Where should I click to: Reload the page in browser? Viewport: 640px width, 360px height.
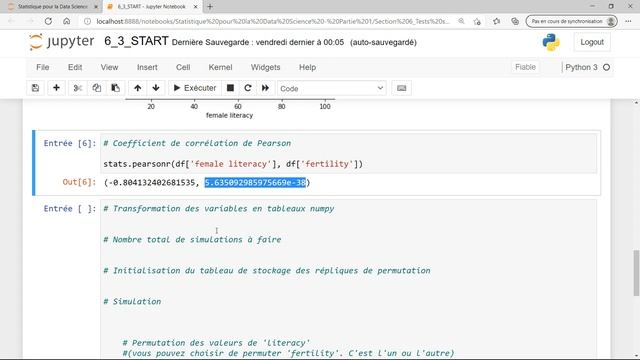click(48, 21)
